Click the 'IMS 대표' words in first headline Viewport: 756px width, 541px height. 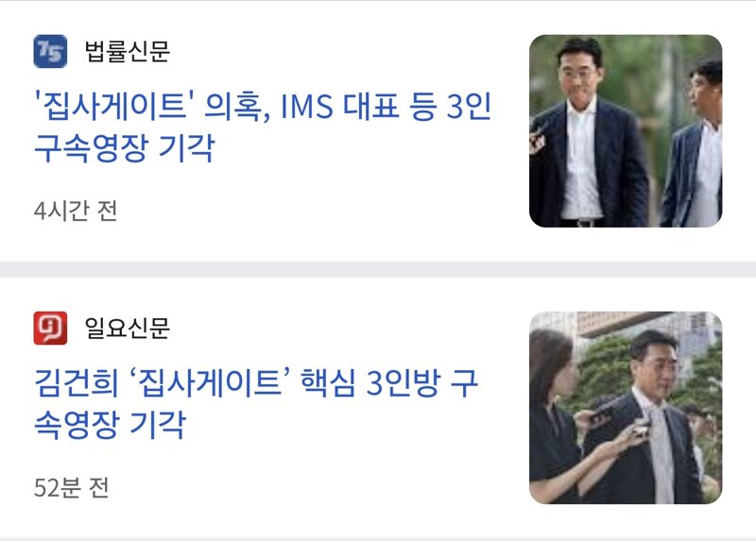[340, 107]
